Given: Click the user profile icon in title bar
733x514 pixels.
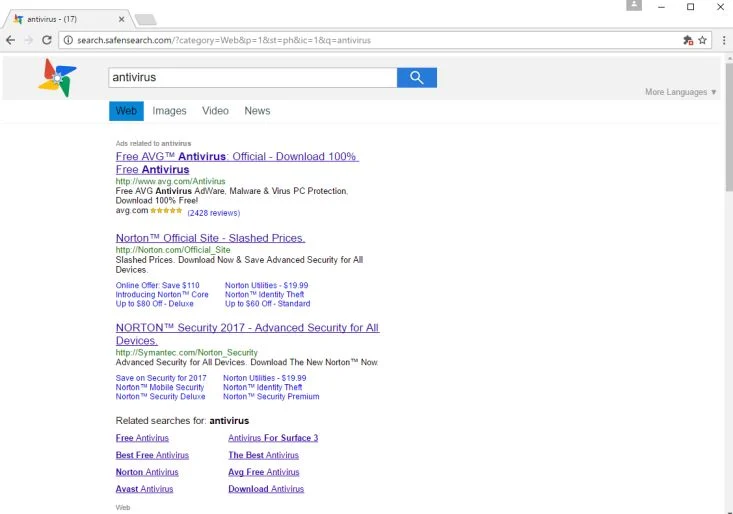Looking at the screenshot, I should pyautogui.click(x=634, y=5).
